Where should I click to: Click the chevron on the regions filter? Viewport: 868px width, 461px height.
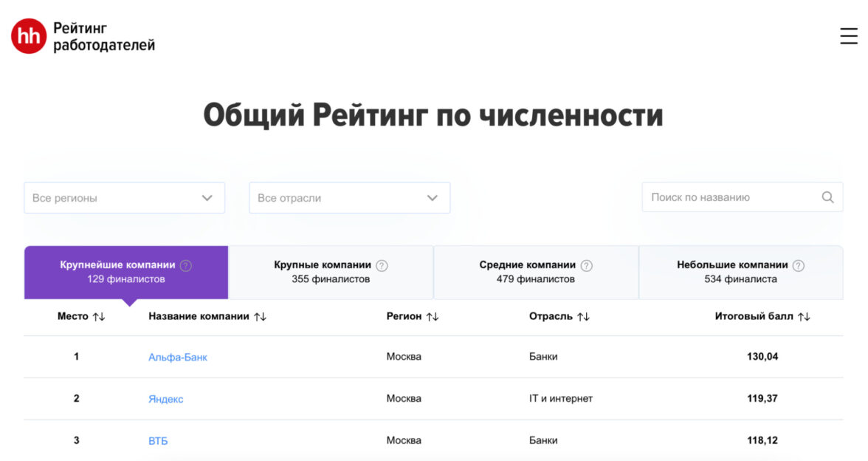point(207,197)
